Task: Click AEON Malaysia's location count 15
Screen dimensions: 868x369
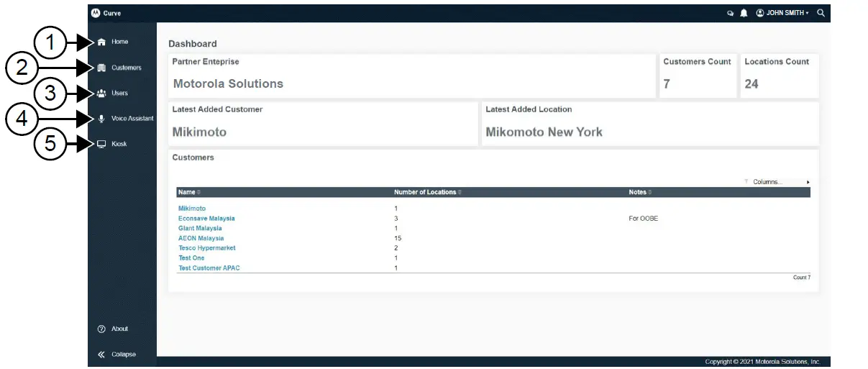Action: click(x=398, y=238)
